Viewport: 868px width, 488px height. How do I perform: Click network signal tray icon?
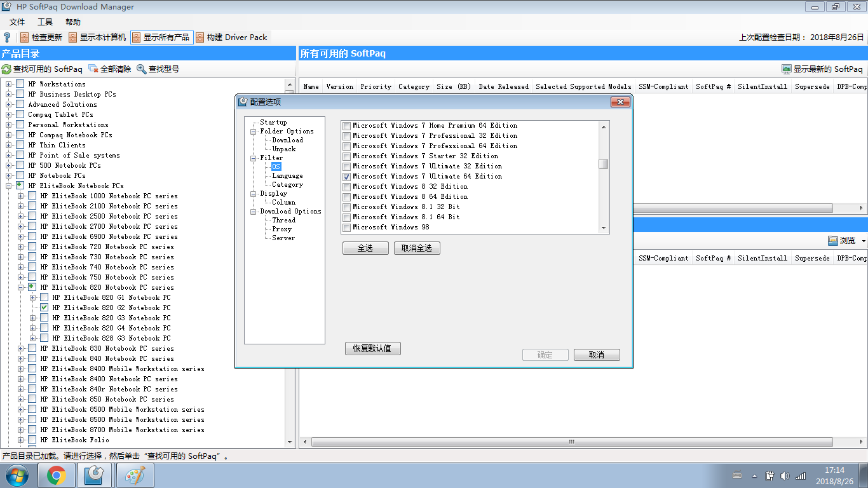click(x=801, y=476)
